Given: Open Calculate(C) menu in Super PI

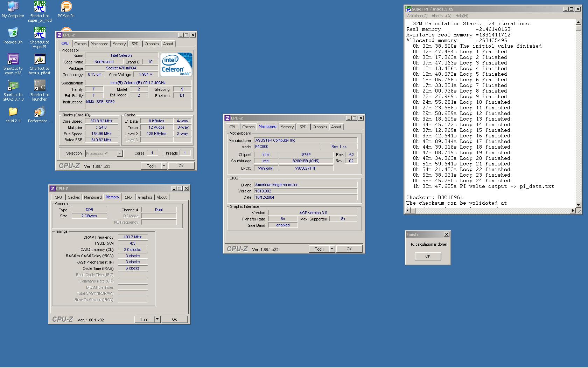Looking at the screenshot, I should coord(417,16).
